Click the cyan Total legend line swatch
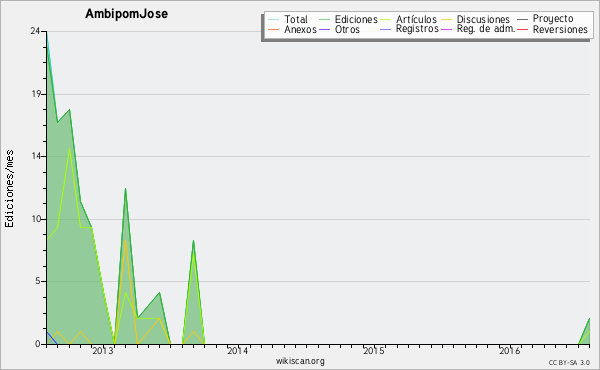The height and width of the screenshot is (370, 600). coord(274,19)
